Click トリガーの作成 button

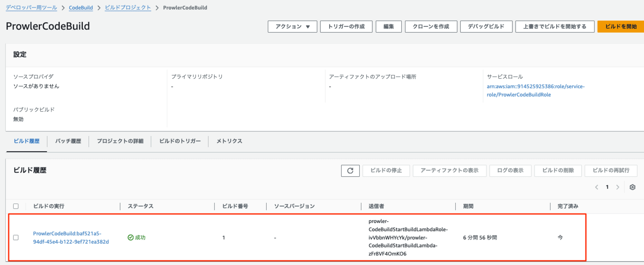[x=346, y=26]
